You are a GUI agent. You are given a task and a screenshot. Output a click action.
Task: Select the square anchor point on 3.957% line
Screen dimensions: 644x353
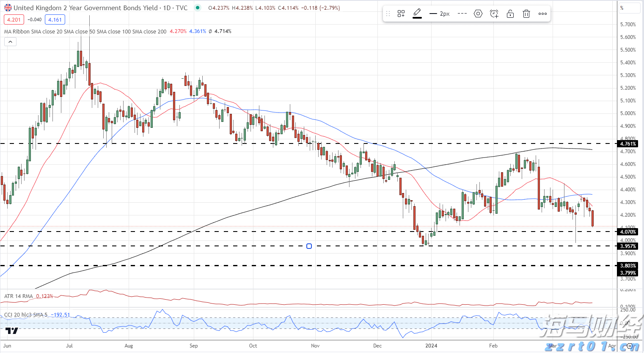(x=309, y=246)
